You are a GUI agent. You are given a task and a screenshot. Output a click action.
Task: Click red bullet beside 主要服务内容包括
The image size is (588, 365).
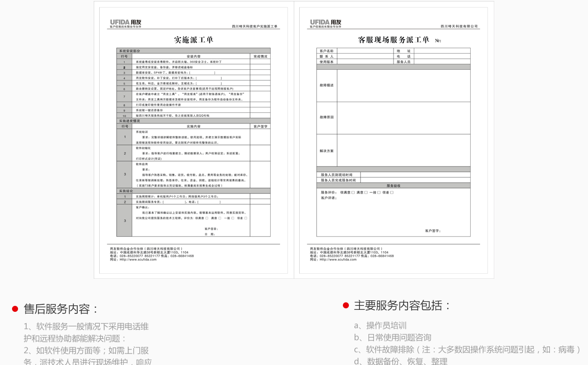[x=346, y=305]
